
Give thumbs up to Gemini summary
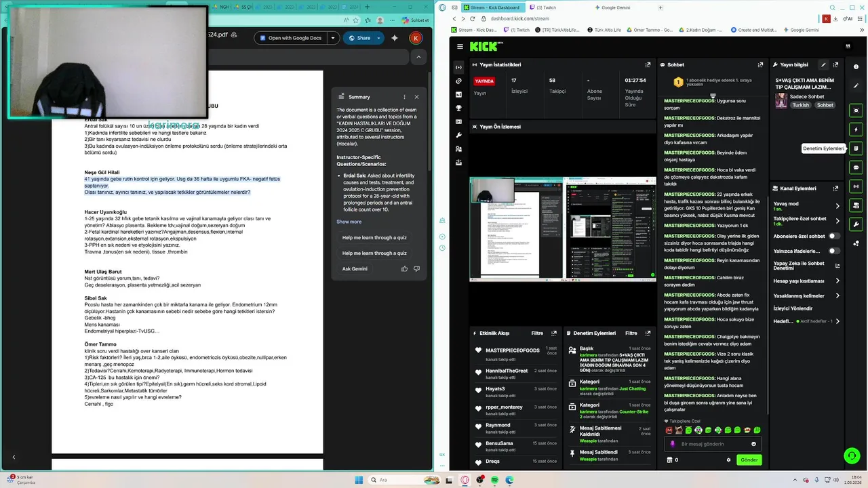pos(405,268)
